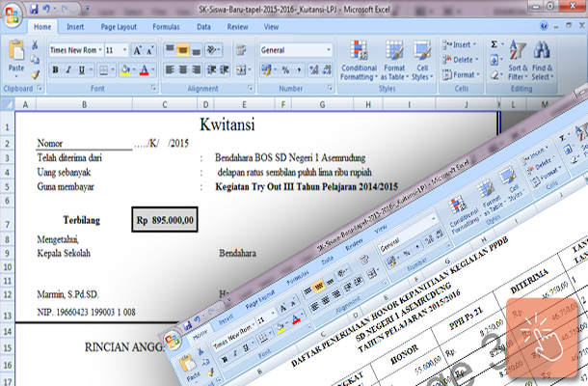588x386 pixels.
Task: Apply cell borders button
Action: pos(103,69)
